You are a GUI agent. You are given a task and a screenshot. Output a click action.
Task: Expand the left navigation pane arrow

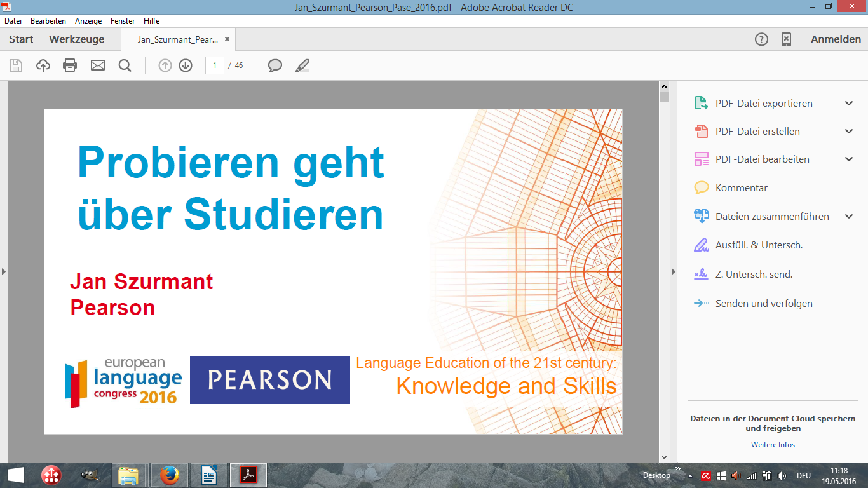(4, 271)
